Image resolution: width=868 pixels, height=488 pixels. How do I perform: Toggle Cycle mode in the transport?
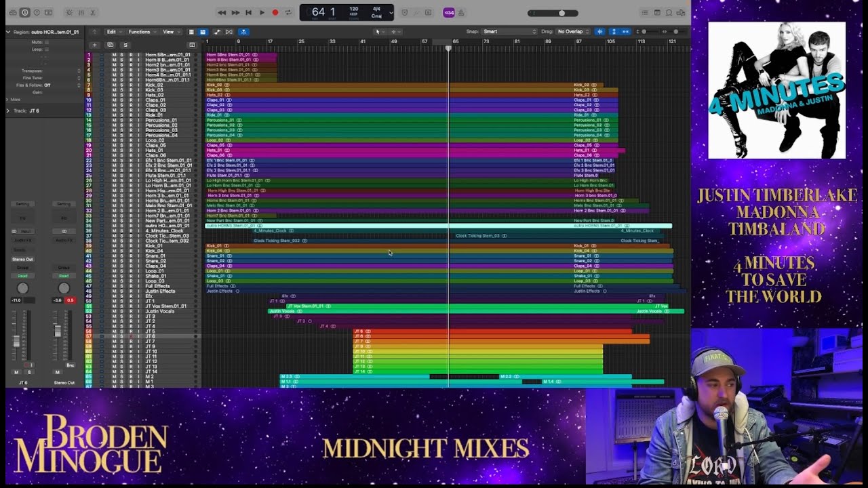click(288, 12)
